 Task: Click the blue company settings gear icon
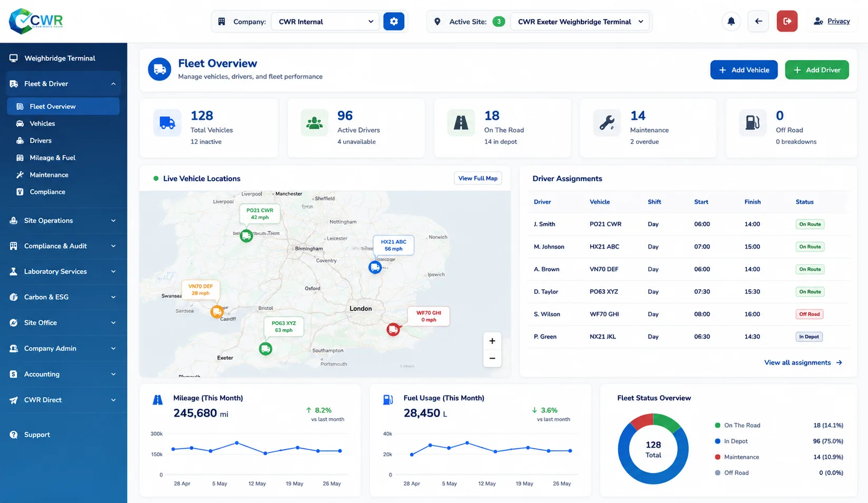394,22
